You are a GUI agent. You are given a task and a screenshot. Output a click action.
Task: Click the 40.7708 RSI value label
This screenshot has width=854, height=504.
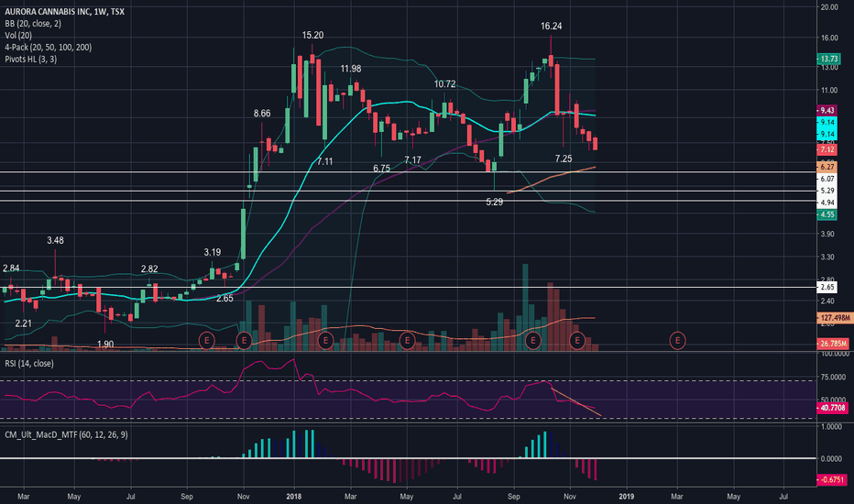pos(833,408)
